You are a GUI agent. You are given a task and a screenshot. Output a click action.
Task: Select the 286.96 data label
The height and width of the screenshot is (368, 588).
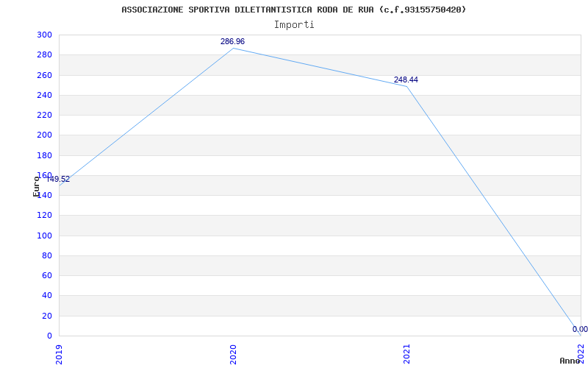(x=232, y=42)
